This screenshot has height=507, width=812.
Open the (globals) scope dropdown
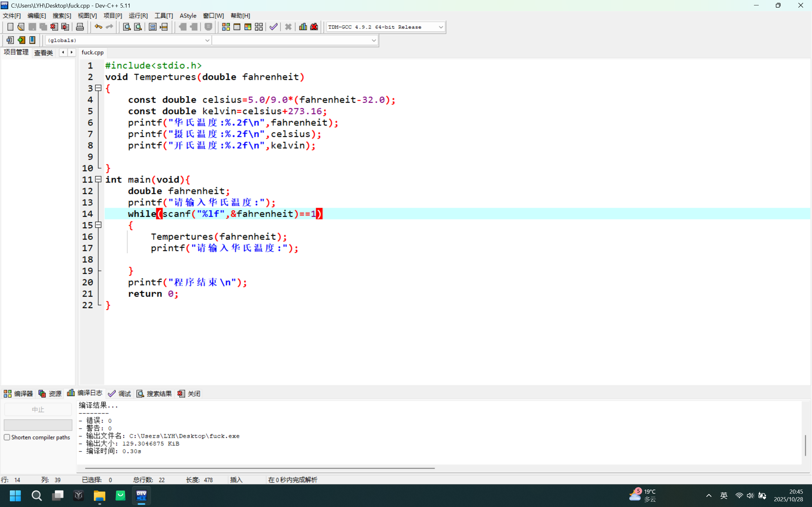click(207, 40)
